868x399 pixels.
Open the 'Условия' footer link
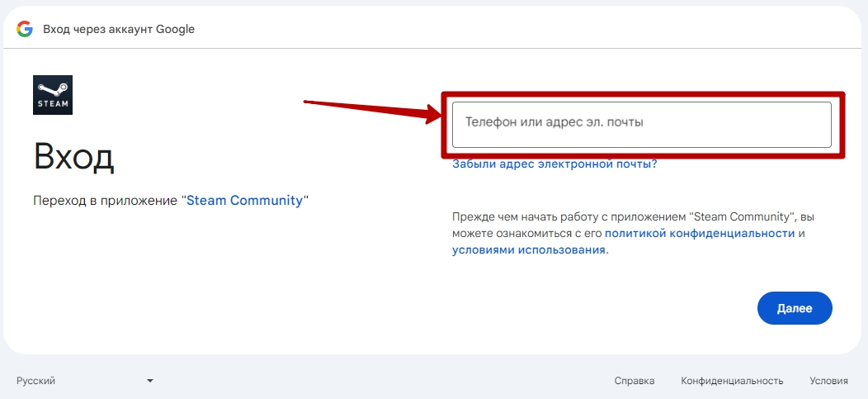[x=828, y=381]
